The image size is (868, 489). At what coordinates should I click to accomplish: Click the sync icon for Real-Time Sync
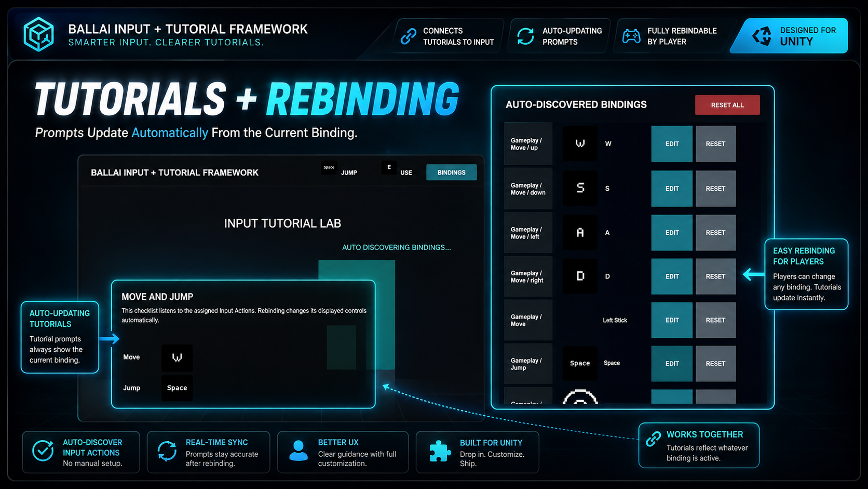[x=167, y=451]
